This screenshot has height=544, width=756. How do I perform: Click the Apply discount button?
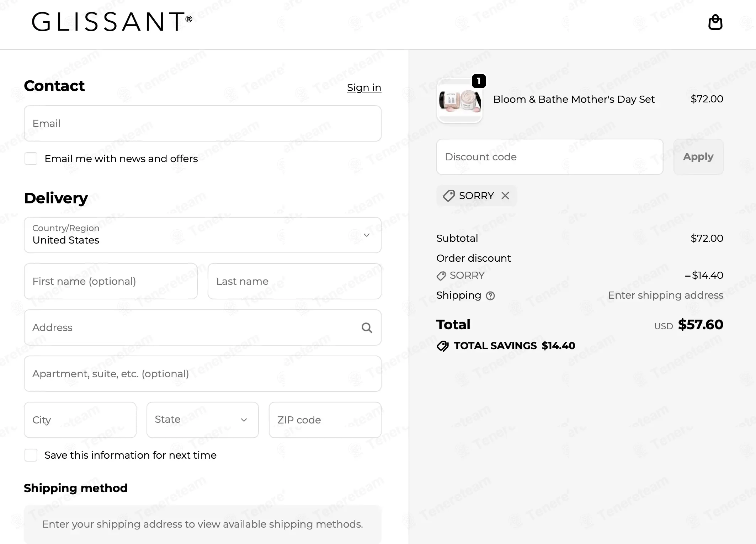pos(698,157)
